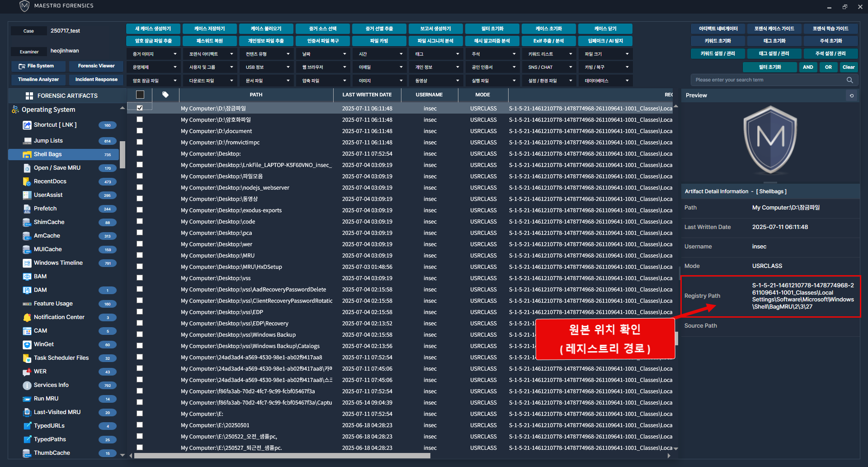Uncheck the D:\잠금파일 row checkbox
The width and height of the screenshot is (868, 467).
tap(140, 108)
